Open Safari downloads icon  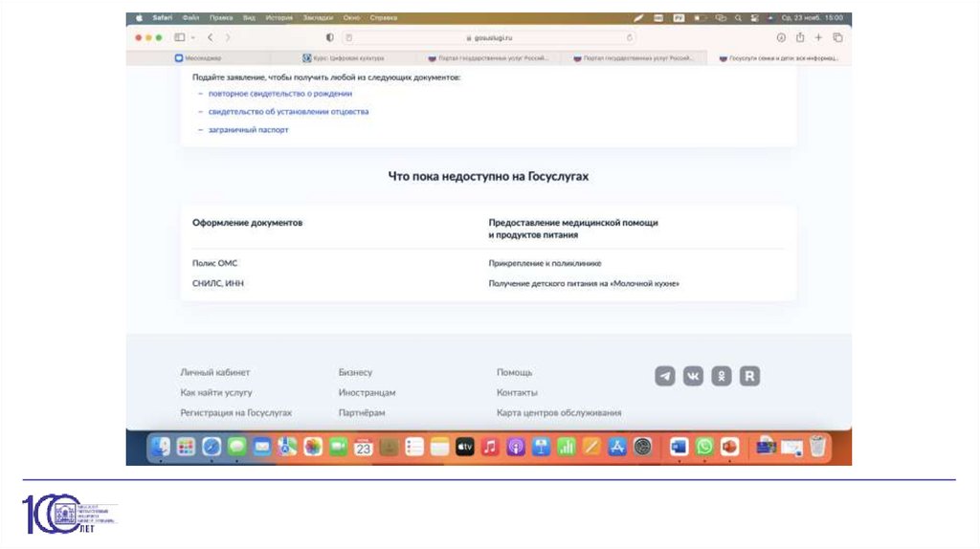(x=781, y=37)
